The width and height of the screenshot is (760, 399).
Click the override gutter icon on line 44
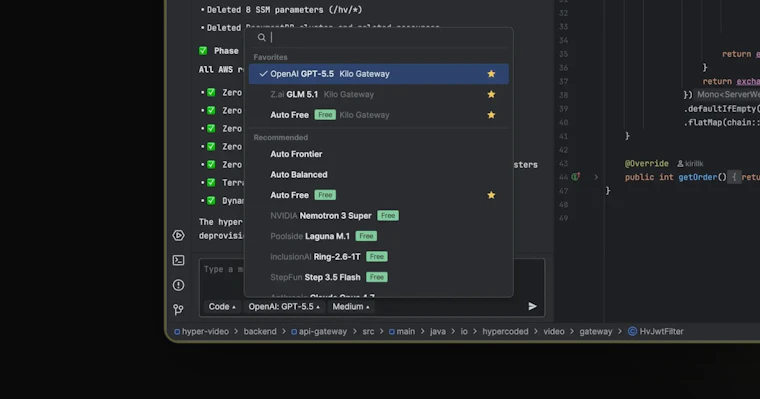[x=575, y=177]
